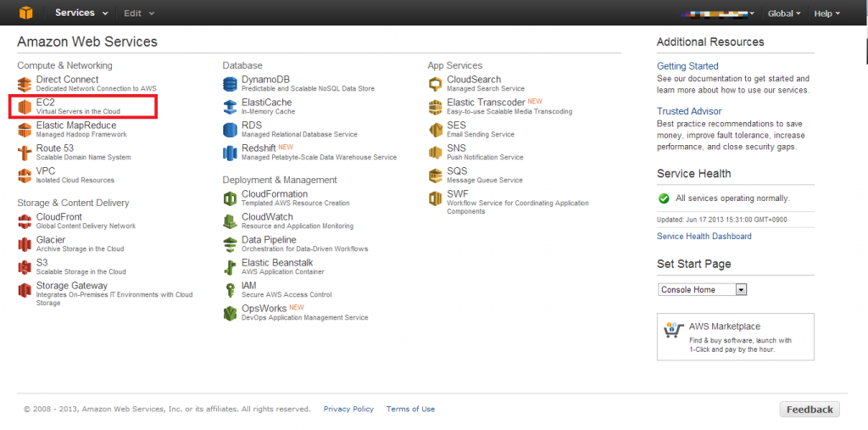
Task: Click the AWS cube logo icon
Action: (x=26, y=13)
